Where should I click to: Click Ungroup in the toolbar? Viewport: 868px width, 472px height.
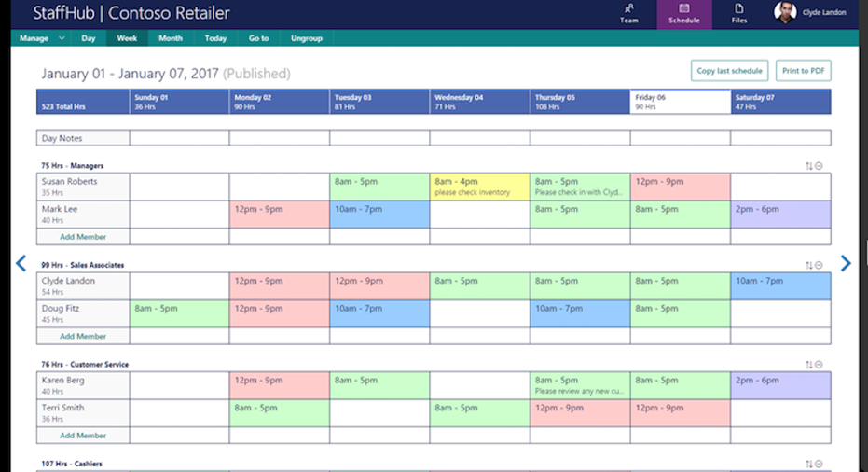pos(307,38)
